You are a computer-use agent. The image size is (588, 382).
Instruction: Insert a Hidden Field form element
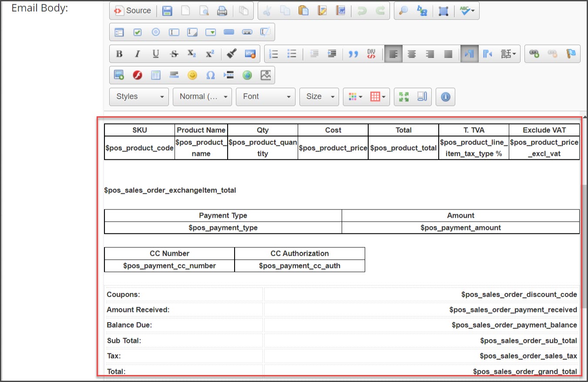[265, 32]
